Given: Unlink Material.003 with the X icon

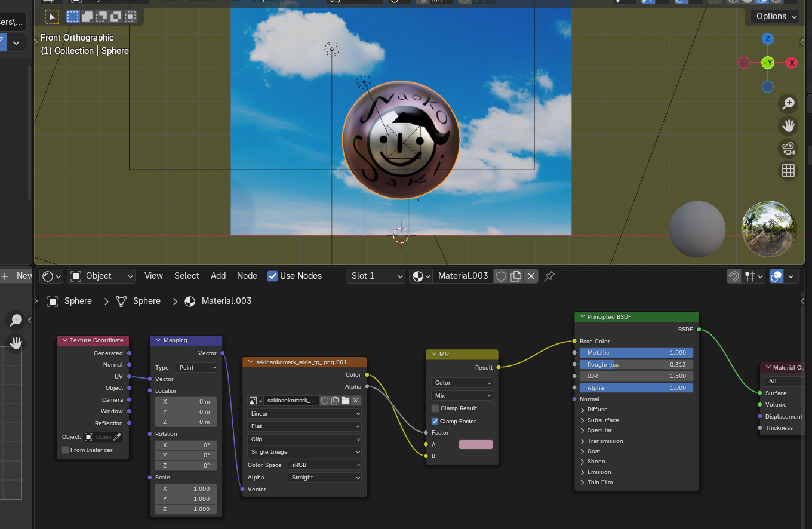Looking at the screenshot, I should tap(531, 276).
